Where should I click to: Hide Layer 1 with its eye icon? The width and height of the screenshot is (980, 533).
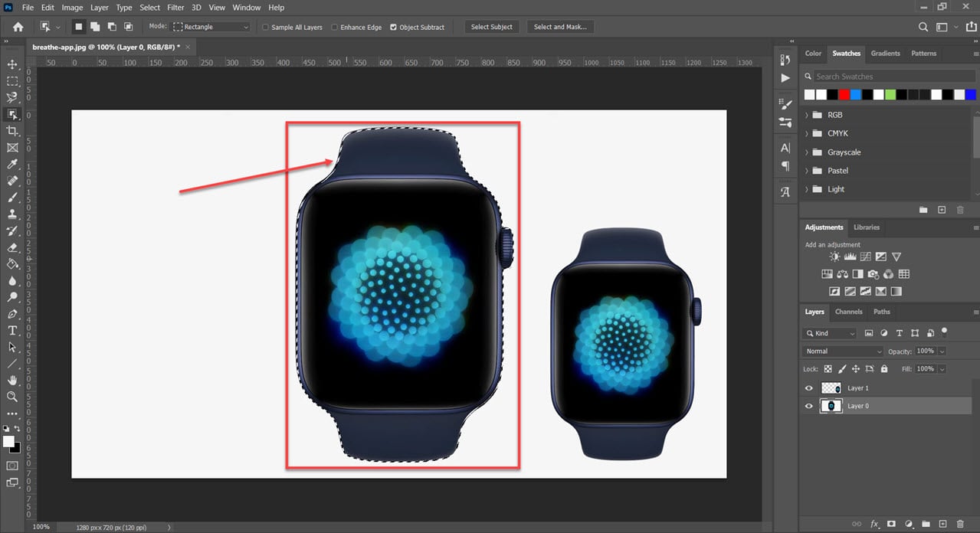pos(808,388)
